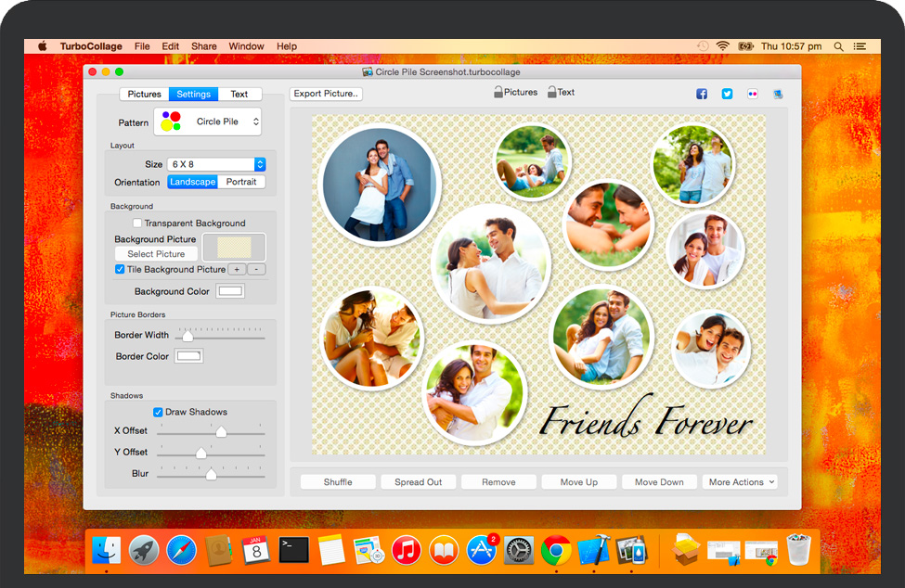Share collage via Flickr icon
Screen dimensions: 905x588
click(752, 94)
